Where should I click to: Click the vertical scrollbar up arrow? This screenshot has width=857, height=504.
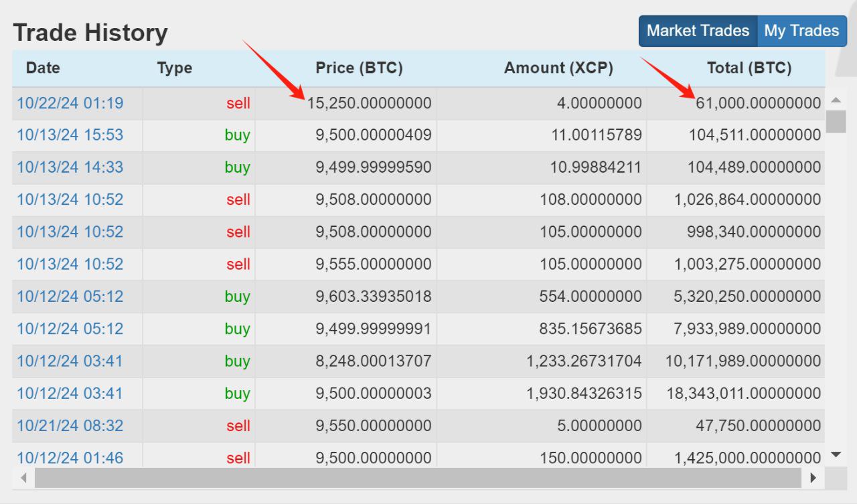click(x=836, y=100)
